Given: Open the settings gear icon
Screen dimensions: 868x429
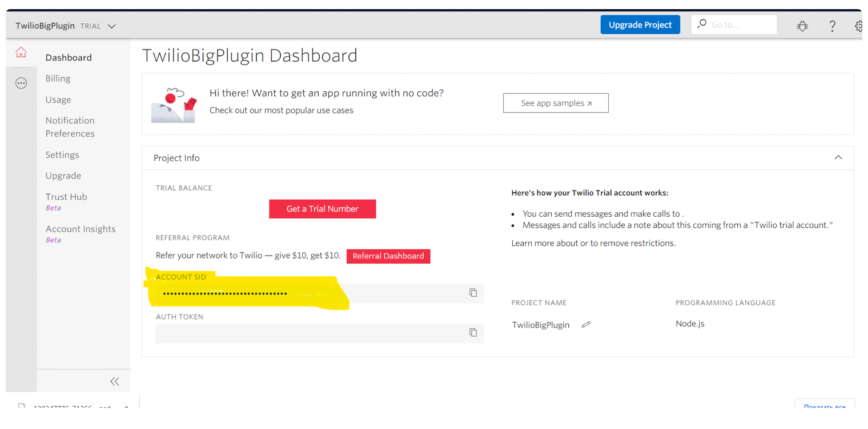Looking at the screenshot, I should coord(858,26).
